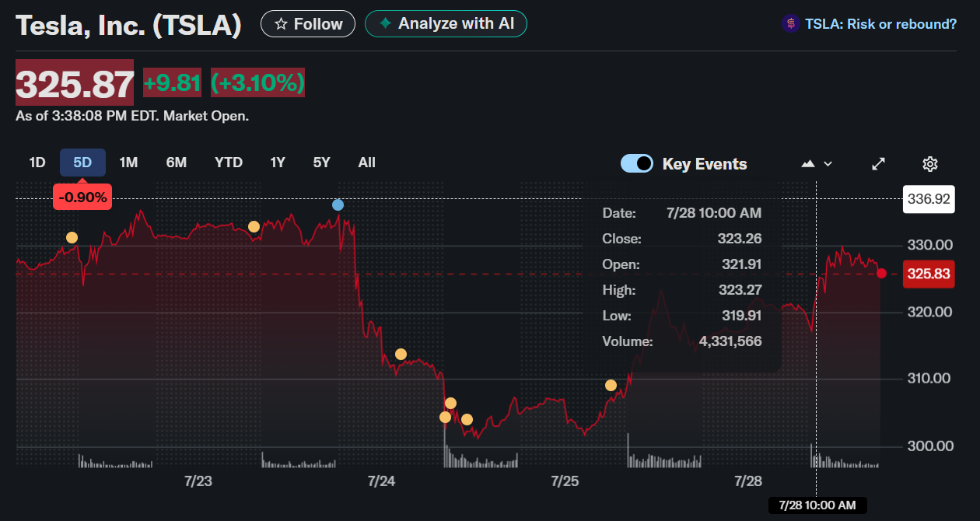Expand the chart to full screen
The height and width of the screenshot is (521, 980).
(x=879, y=164)
